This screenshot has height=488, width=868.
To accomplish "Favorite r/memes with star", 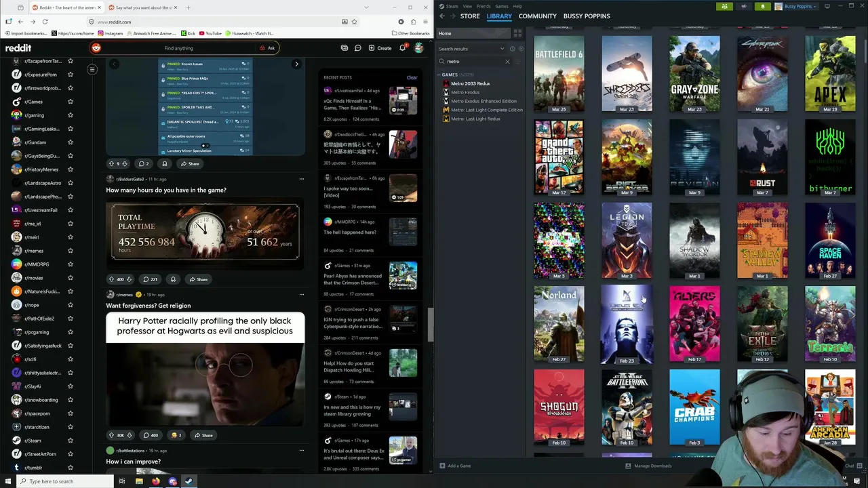I will click(x=71, y=251).
